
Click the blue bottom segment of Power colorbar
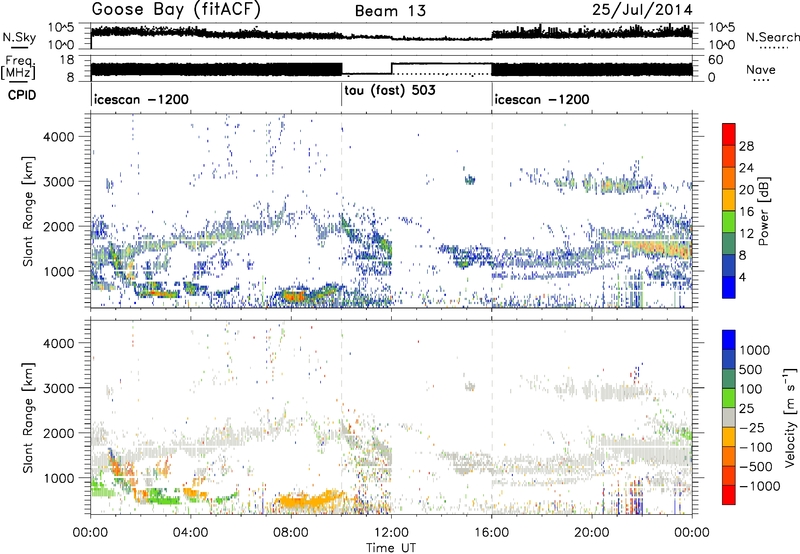click(x=729, y=287)
